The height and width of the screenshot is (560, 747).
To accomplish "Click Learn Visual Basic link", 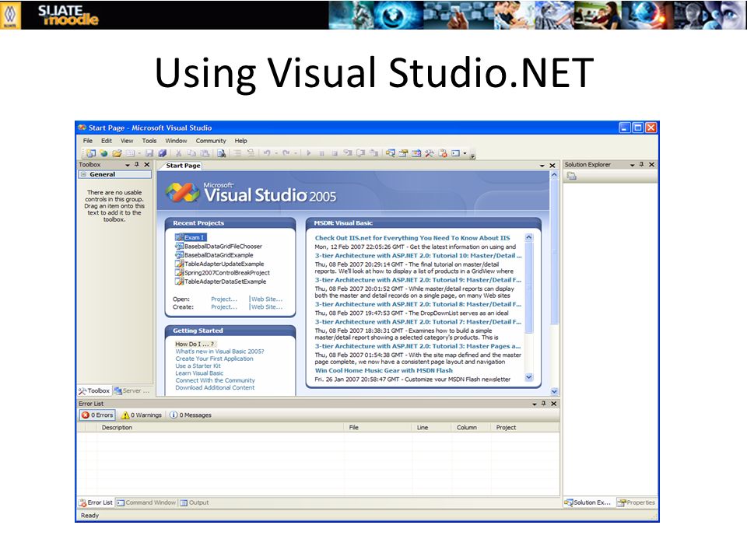I will [x=199, y=373].
